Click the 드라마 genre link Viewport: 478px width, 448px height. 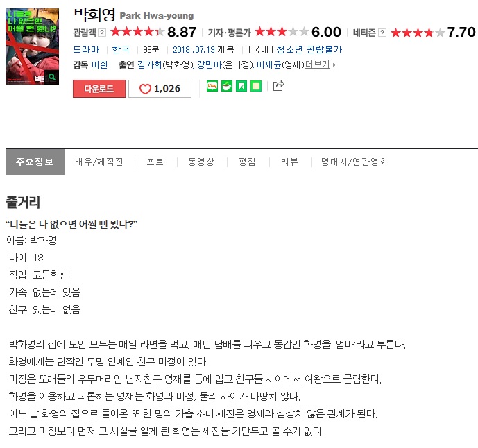(86, 49)
